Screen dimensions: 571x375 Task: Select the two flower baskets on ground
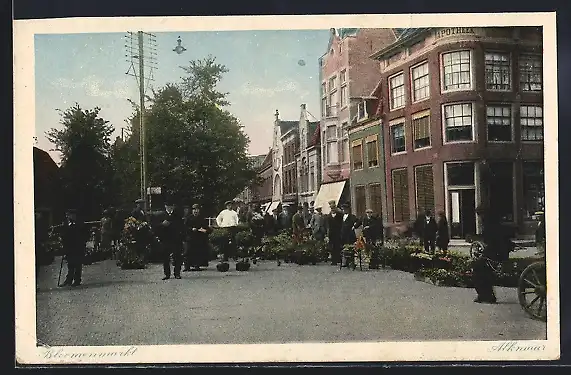click(x=233, y=266)
